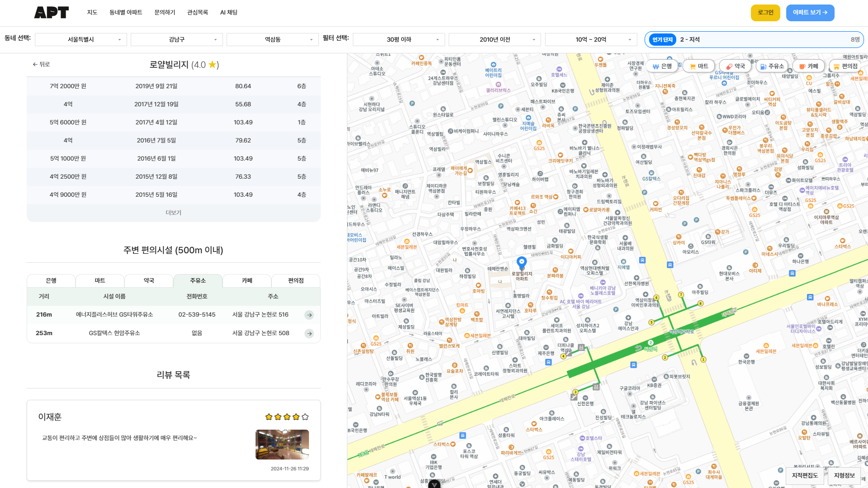The width and height of the screenshot is (868, 488).
Task: Click 더보기 to load more transactions
Action: 173,213
